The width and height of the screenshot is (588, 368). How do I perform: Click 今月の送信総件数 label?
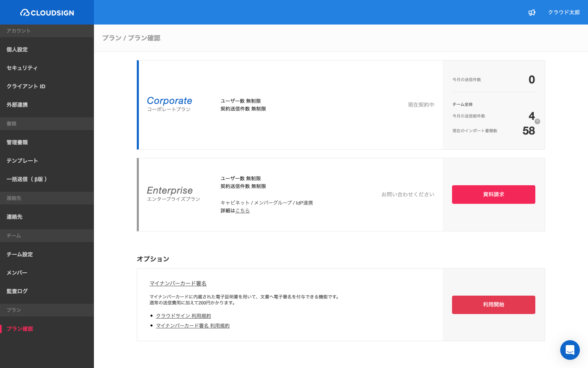click(x=469, y=116)
